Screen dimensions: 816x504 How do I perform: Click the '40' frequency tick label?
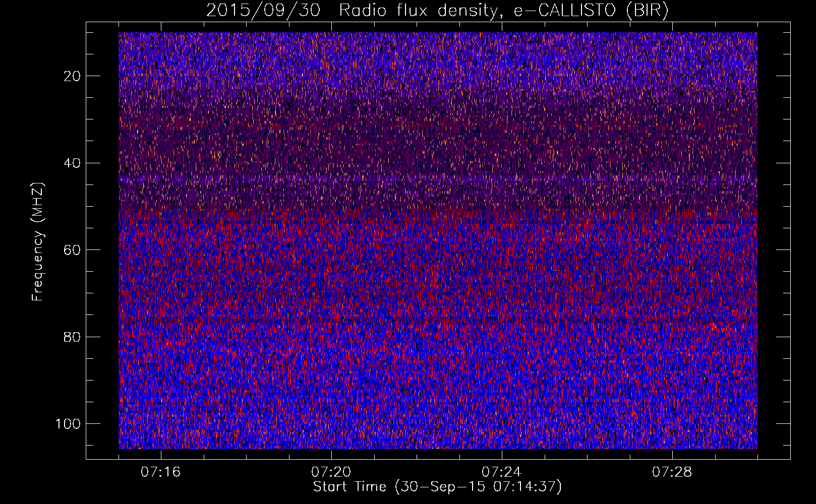pos(73,163)
